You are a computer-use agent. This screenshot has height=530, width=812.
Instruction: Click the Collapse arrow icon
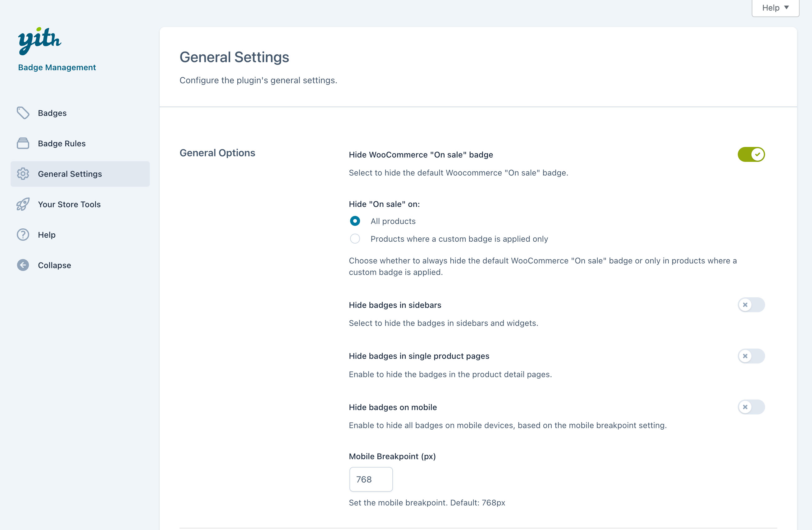coord(23,265)
